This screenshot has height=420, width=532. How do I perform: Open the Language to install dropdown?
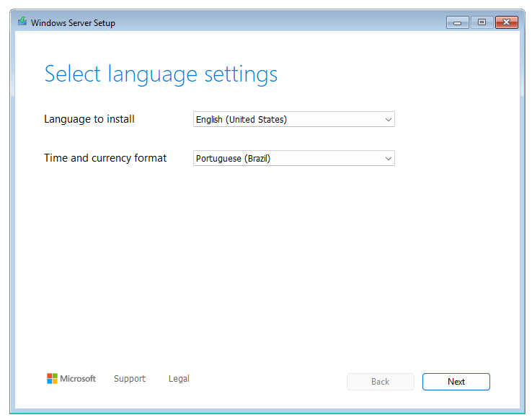tap(293, 120)
